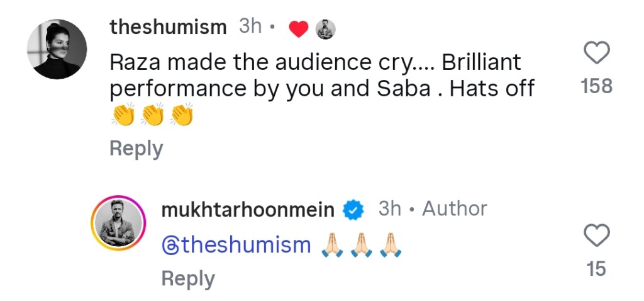Reply to mukhtarhoonmein's comment
The image size is (644, 301).
[187, 279]
